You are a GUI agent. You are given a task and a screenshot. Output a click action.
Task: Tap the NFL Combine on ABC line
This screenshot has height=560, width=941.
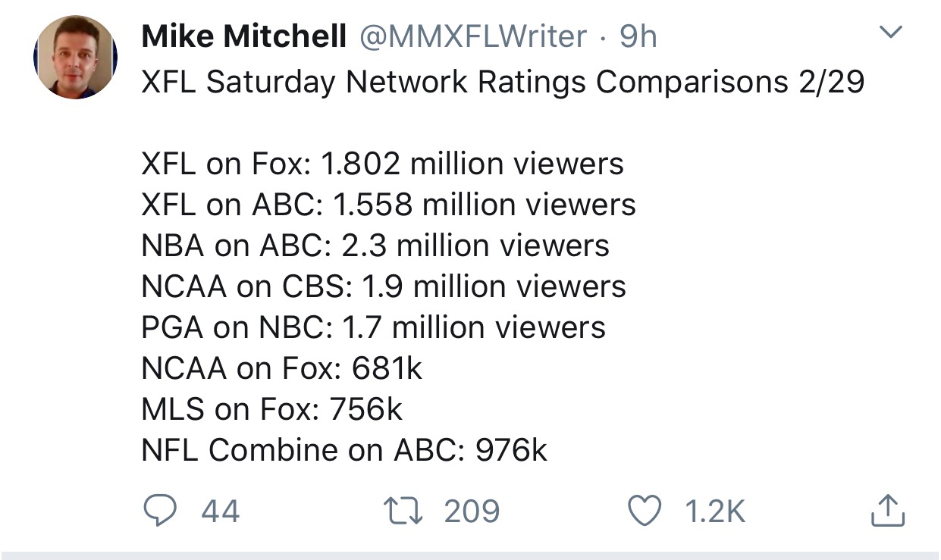coord(344,450)
